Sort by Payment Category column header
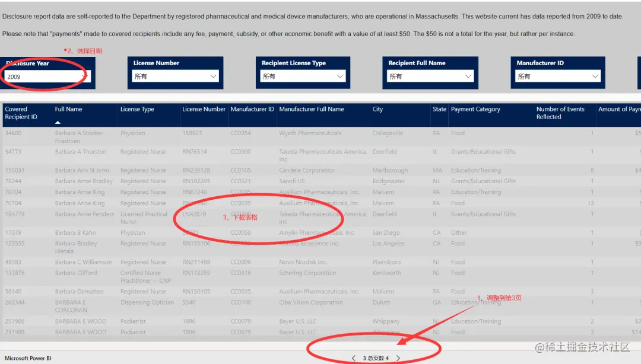Screen dimensions: 641x364 (475, 109)
